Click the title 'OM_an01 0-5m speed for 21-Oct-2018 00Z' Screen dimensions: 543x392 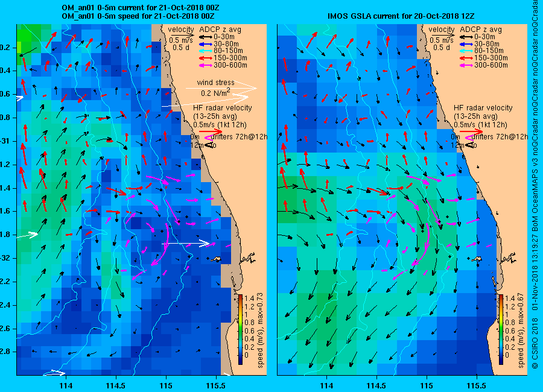pyautogui.click(x=138, y=16)
